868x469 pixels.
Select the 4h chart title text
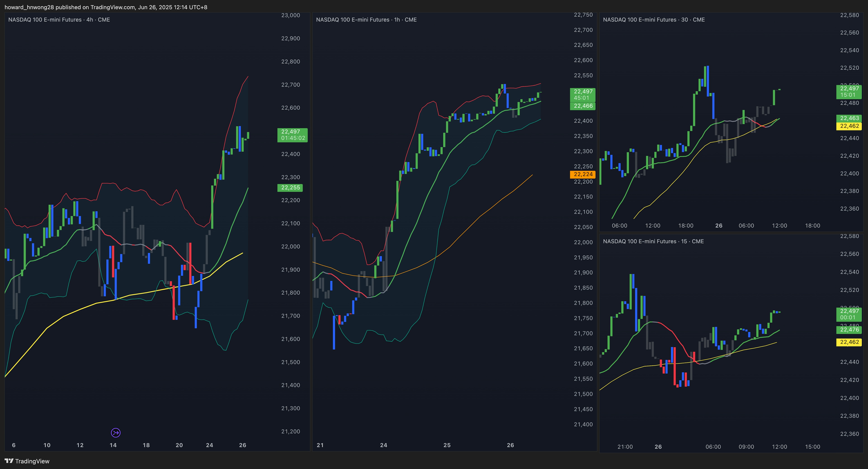(59, 19)
